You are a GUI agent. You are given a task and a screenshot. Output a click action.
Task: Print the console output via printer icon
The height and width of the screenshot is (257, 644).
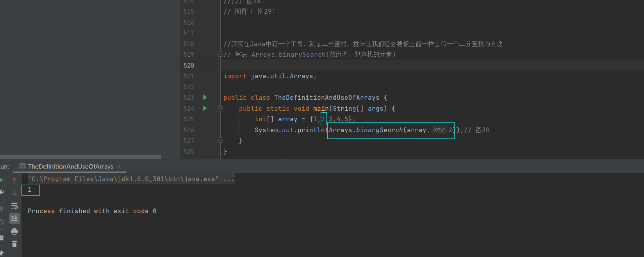[x=14, y=231]
